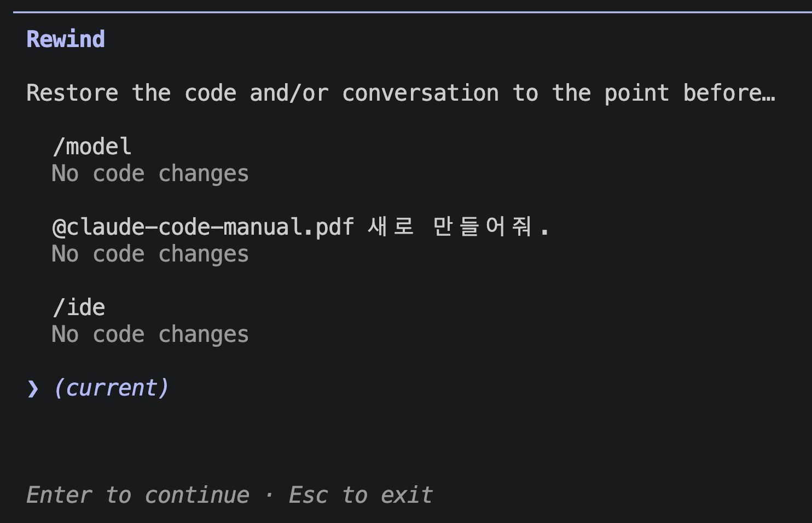Click the slash in the /model command

(x=59, y=147)
